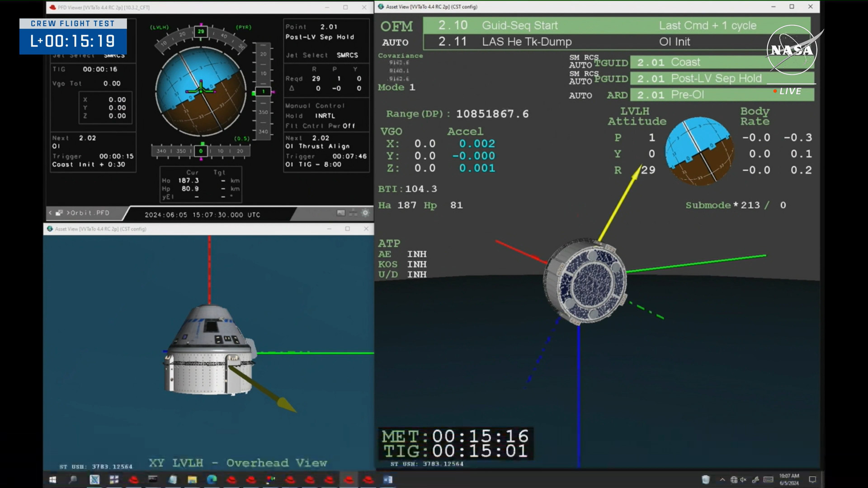Open network globe tray icon
Viewport: 868px width, 488px height.
pos(734,480)
